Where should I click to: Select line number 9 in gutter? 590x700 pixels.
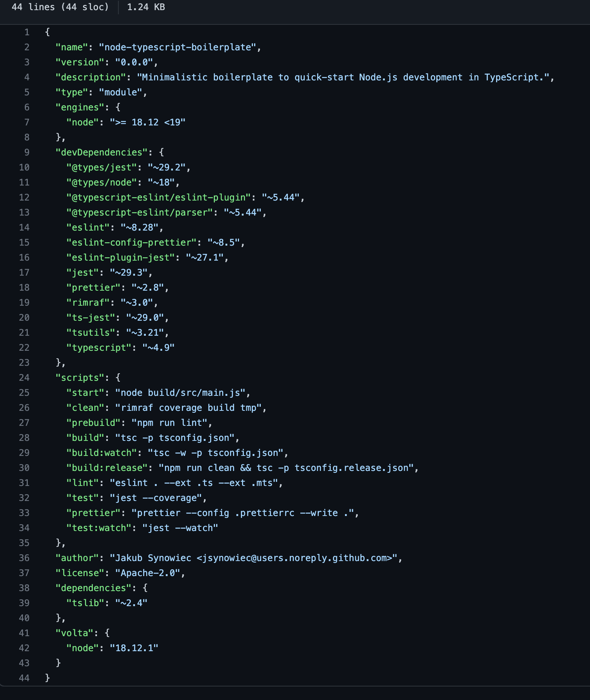click(x=27, y=152)
